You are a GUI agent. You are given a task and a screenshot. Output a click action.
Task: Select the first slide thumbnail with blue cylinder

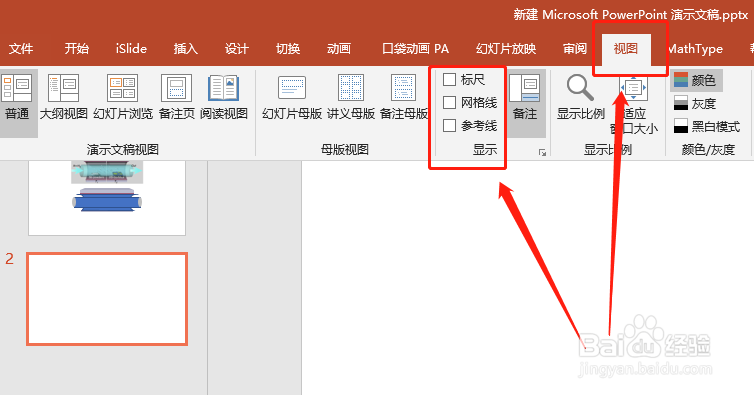(x=107, y=198)
